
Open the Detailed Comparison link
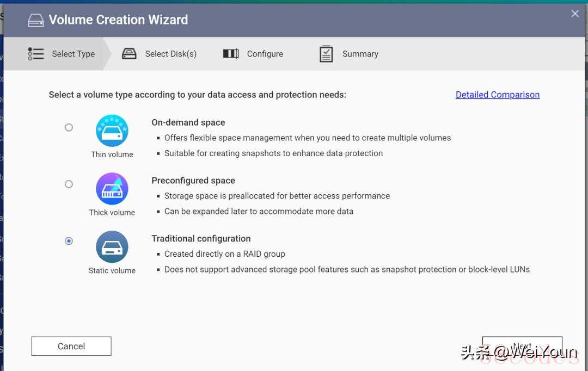point(498,95)
